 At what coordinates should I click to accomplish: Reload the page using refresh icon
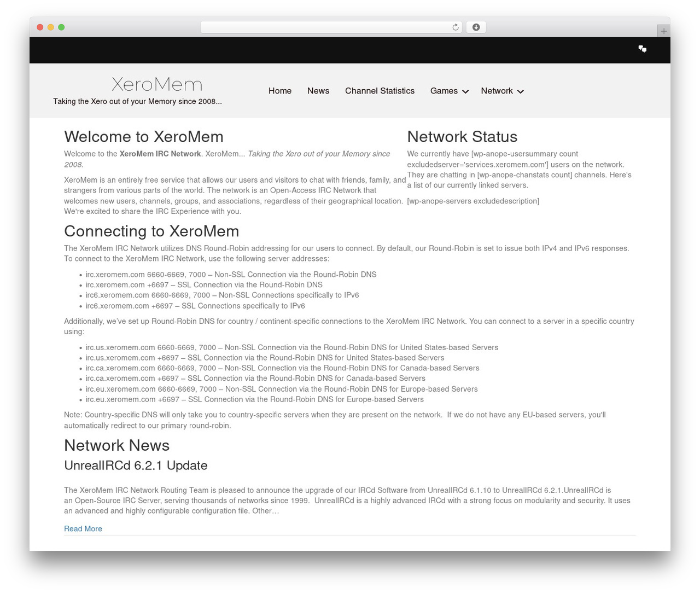455,27
